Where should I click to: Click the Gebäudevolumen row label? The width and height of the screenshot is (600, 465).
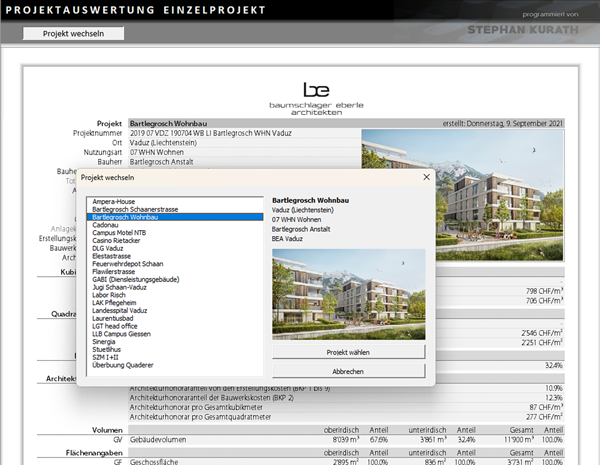click(x=158, y=440)
